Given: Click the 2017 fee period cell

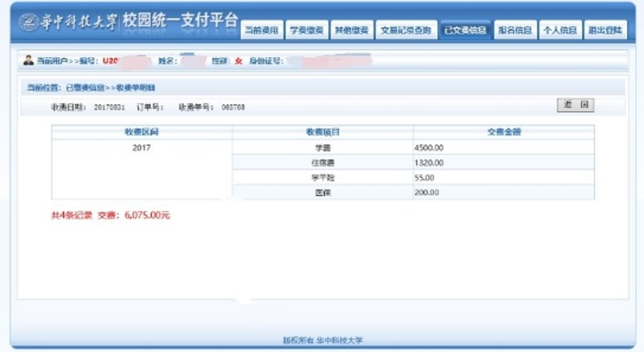Looking at the screenshot, I should coord(142,148).
